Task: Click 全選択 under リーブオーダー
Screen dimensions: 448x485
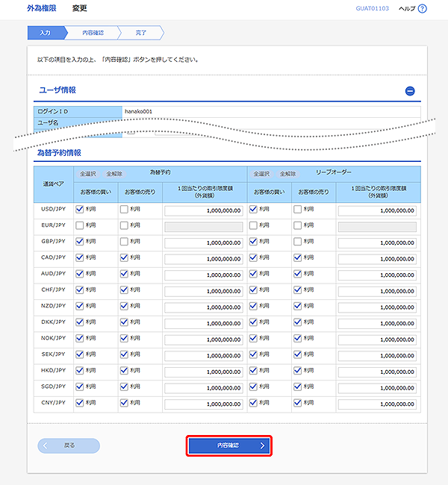Action: point(261,174)
